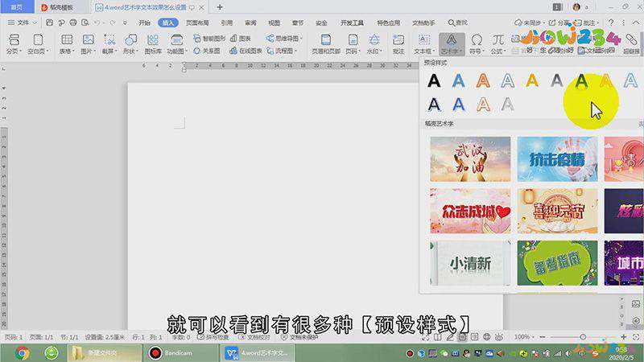Click the user avatar icon
This screenshot has width=644, height=362.
click(x=576, y=7)
